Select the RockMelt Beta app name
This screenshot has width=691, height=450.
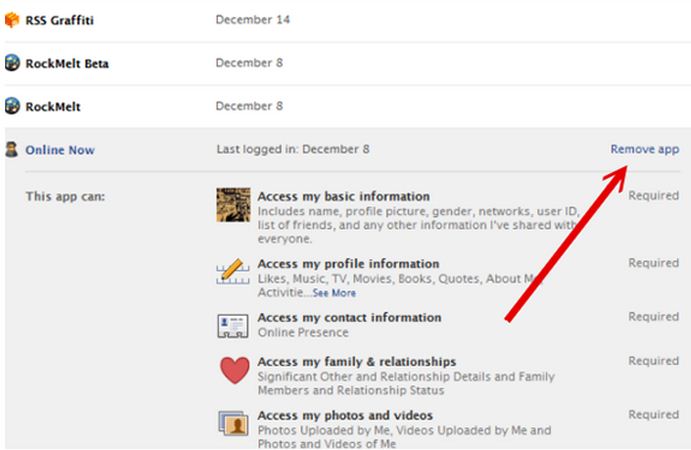(67, 63)
